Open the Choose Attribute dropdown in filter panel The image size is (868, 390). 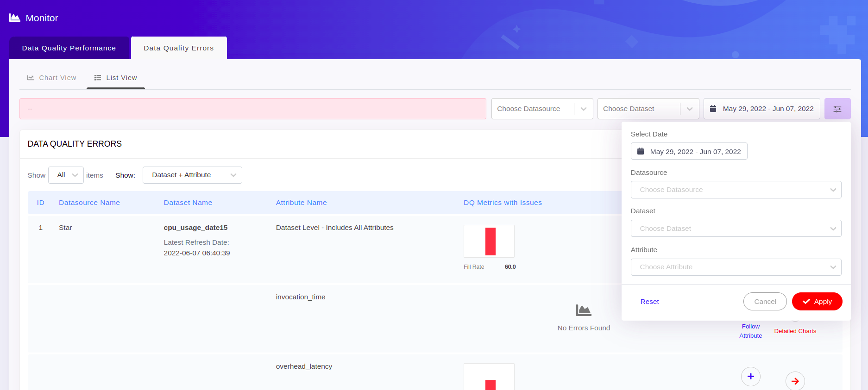[x=736, y=267]
